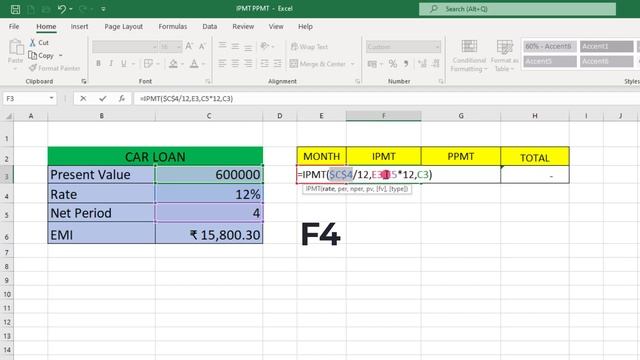Click the Fill Color bucket
This screenshot has height=360, width=640.
pyautogui.click(x=173, y=64)
